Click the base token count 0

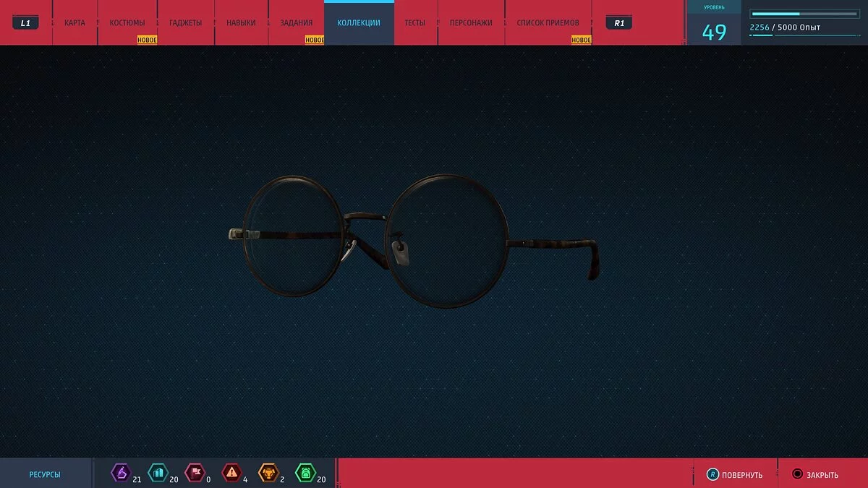(x=208, y=479)
